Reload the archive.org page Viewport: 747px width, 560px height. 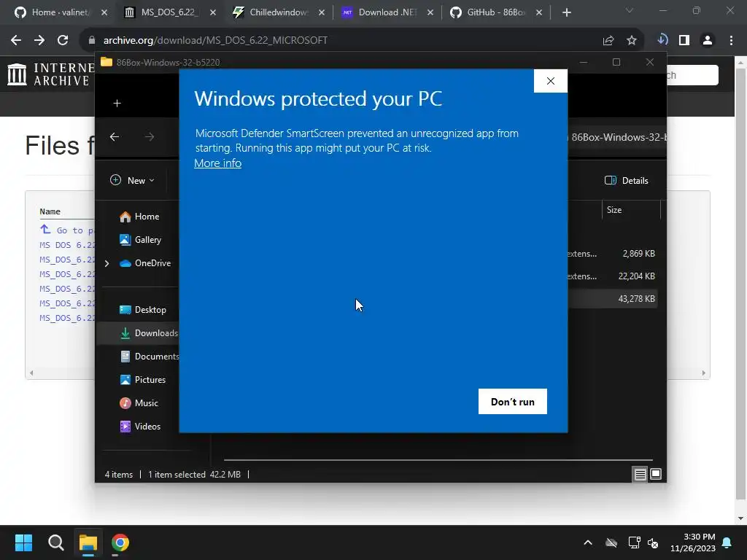point(63,41)
